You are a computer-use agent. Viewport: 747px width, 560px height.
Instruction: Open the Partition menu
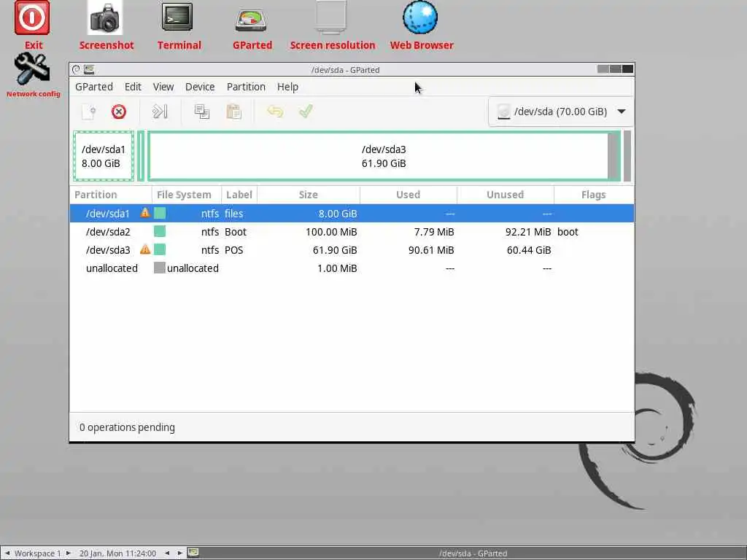[246, 87]
